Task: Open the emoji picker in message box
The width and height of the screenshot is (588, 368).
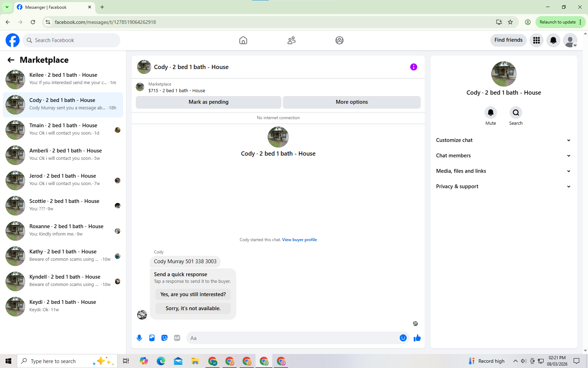Action: [x=403, y=338]
